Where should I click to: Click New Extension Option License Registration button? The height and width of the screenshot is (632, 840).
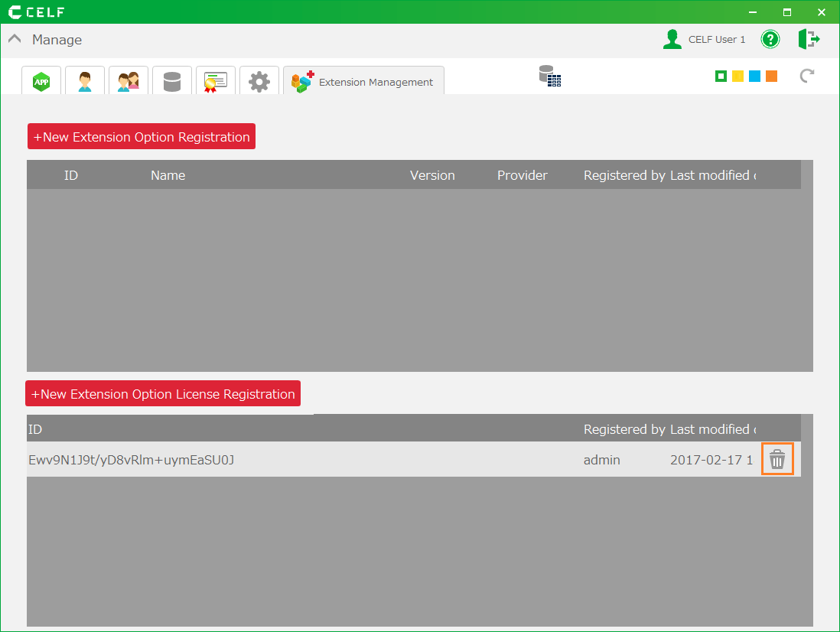pos(163,394)
